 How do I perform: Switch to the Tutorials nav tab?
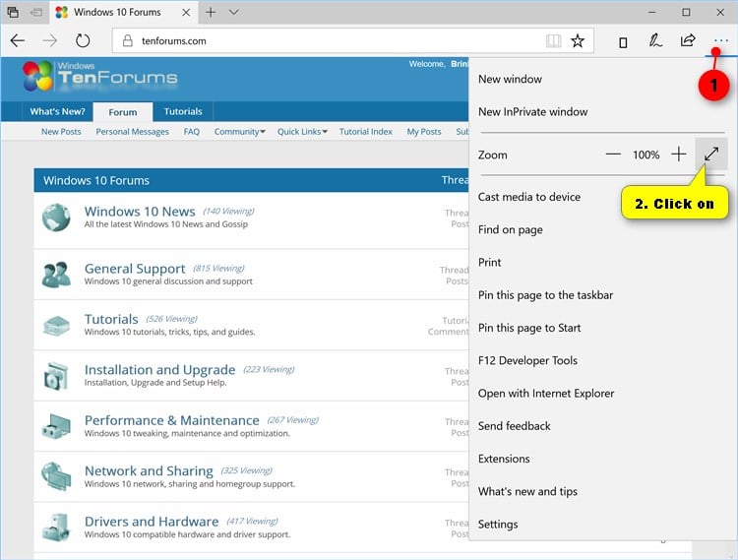183,111
